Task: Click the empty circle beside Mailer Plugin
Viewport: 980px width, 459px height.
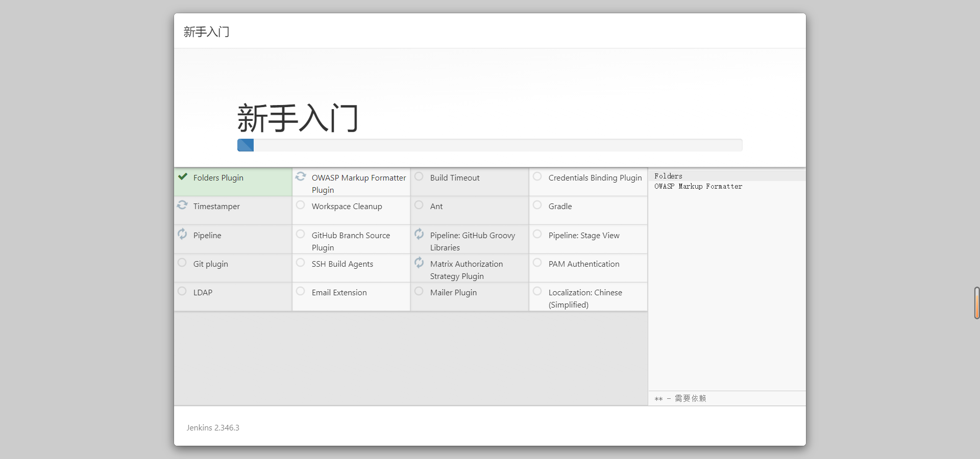Action: point(419,291)
